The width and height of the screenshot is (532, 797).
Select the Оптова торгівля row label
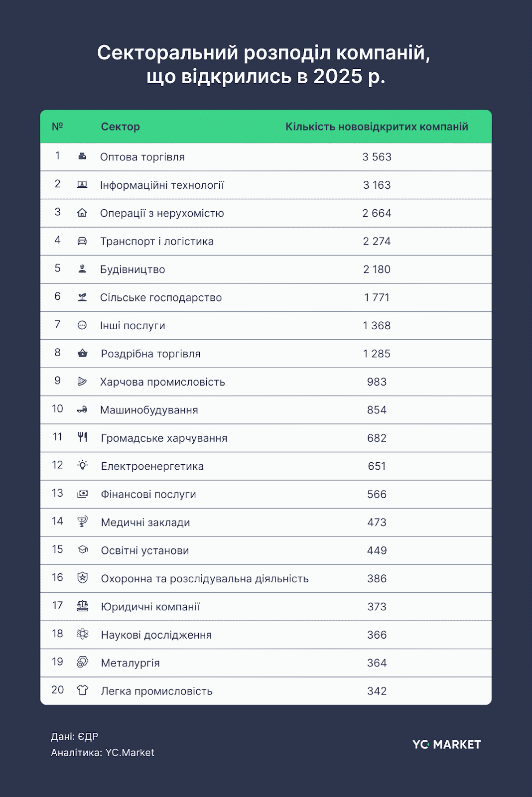[142, 157]
